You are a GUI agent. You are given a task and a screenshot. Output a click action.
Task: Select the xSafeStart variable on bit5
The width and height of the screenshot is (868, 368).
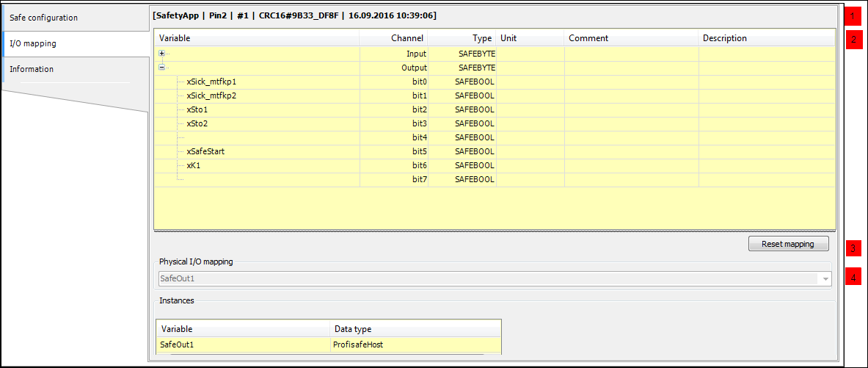[x=205, y=151]
